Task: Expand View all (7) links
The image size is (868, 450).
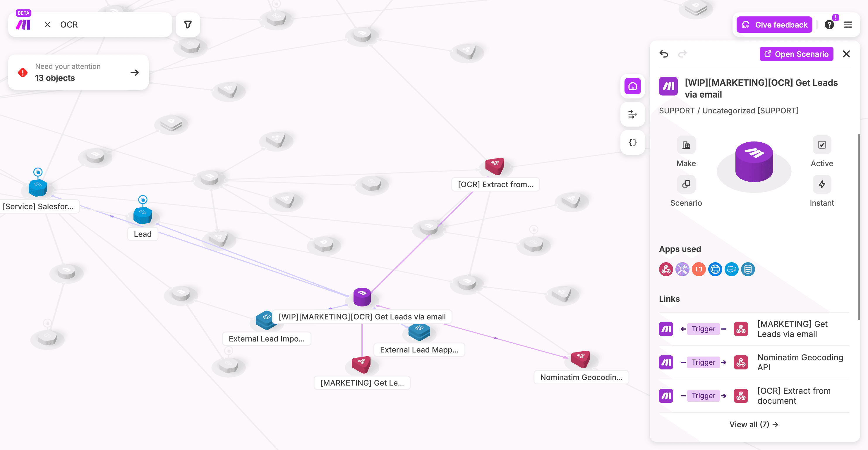Action: [754, 424]
